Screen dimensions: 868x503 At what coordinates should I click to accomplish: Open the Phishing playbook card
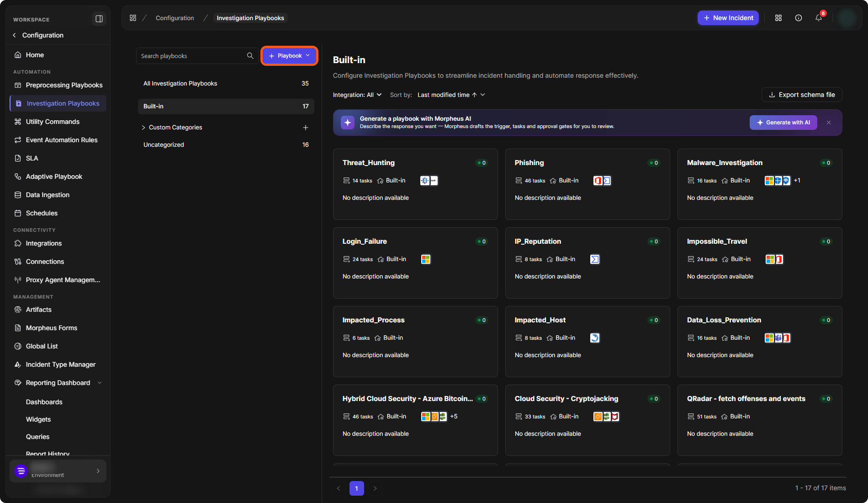click(x=587, y=184)
